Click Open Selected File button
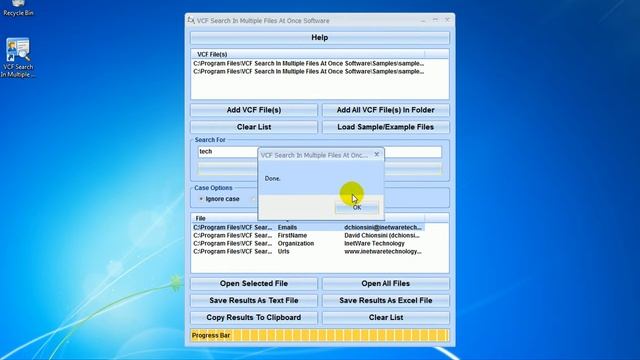640x360 pixels. tap(254, 283)
